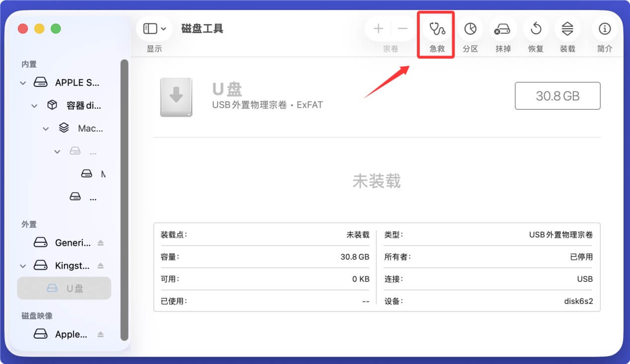Screen dimensions: 630x364
Task: Click the remove volume minus icon
Action: 402,29
